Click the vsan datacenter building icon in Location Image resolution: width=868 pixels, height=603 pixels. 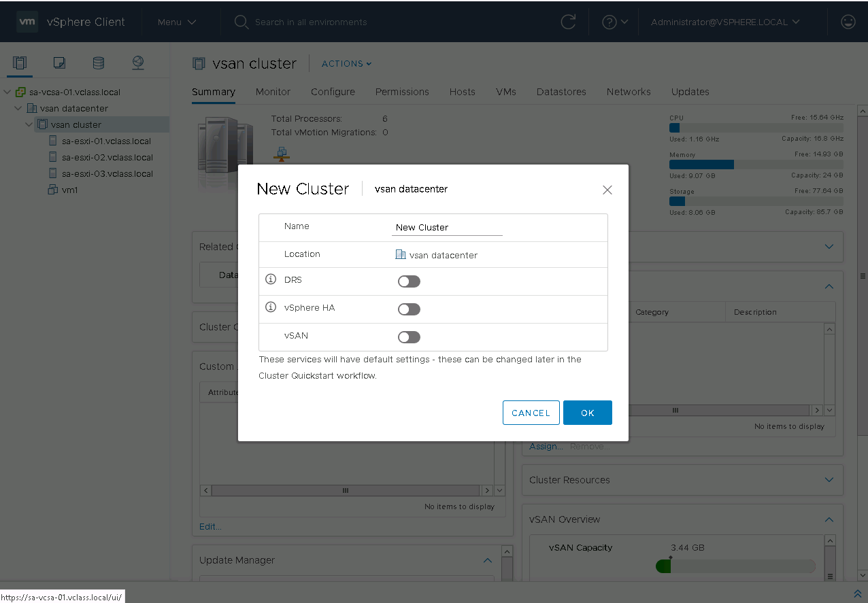click(x=401, y=254)
